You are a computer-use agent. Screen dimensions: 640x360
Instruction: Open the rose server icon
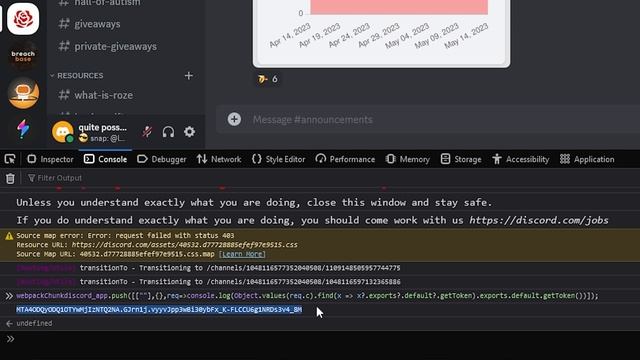click(x=23, y=19)
